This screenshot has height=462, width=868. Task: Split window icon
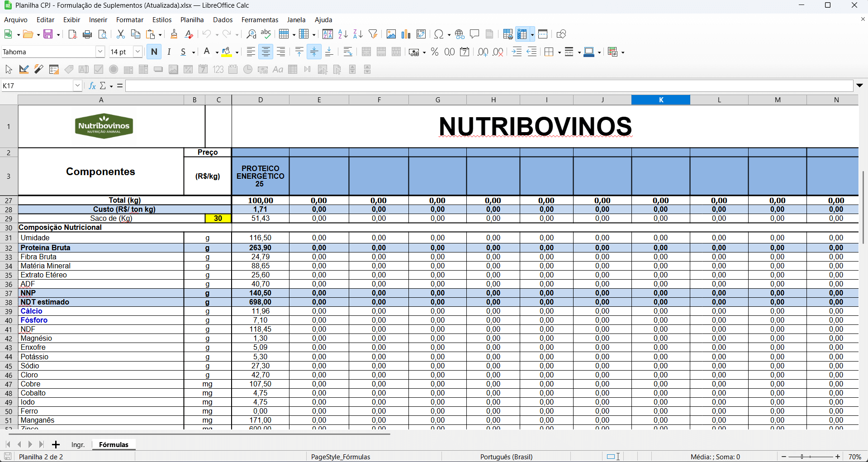click(543, 34)
